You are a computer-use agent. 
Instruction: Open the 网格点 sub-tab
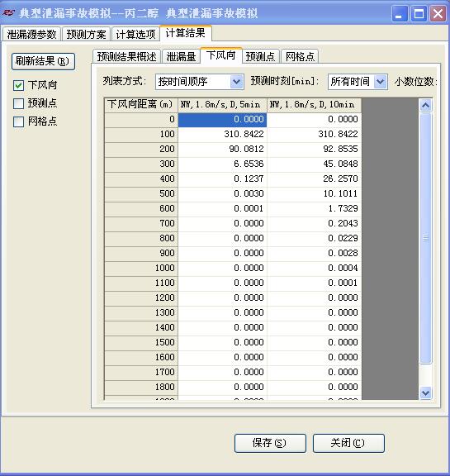300,56
